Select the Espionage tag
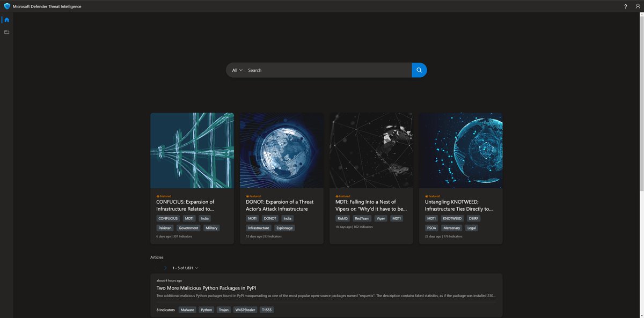 click(284, 228)
